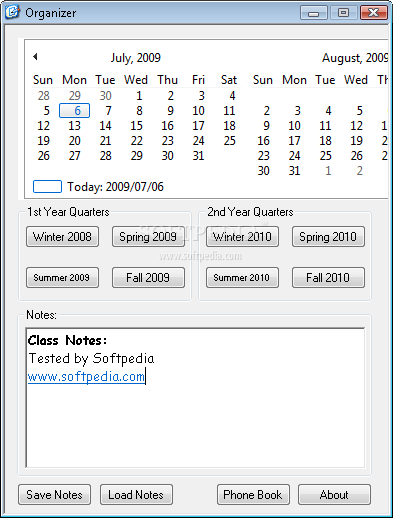393x518 pixels.
Task: Select July 15 in the calendar
Action: click(136, 126)
